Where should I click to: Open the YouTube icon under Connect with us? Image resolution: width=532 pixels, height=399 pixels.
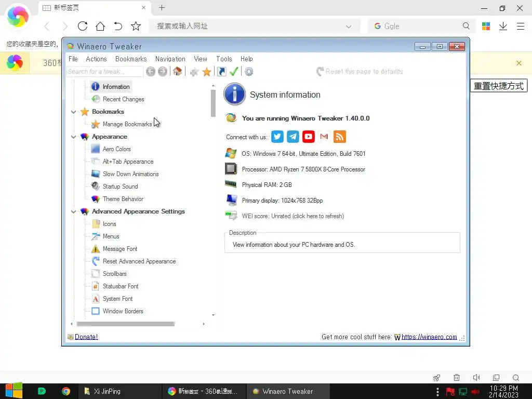pyautogui.click(x=309, y=137)
